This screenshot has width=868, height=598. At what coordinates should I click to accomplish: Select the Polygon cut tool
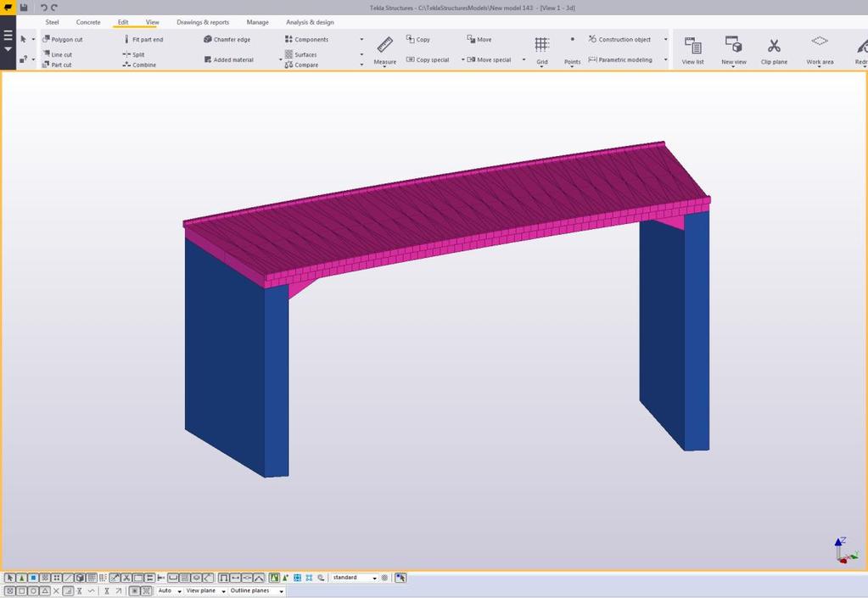(x=62, y=39)
